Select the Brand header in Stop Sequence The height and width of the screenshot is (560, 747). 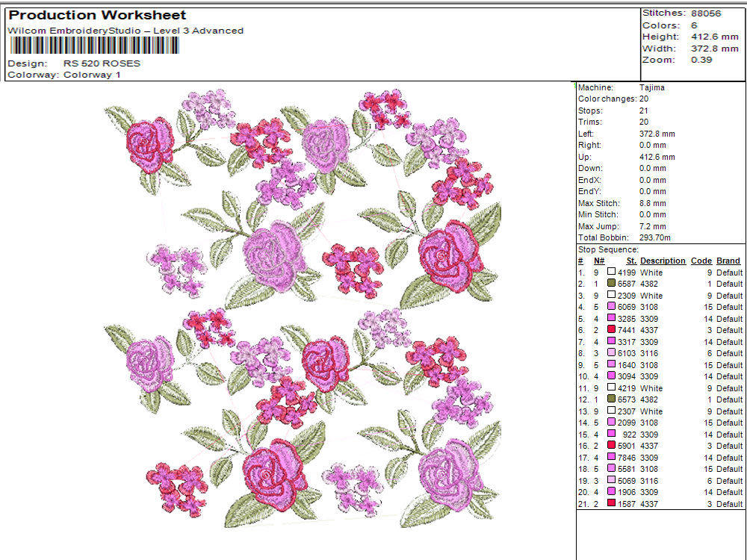coord(728,261)
